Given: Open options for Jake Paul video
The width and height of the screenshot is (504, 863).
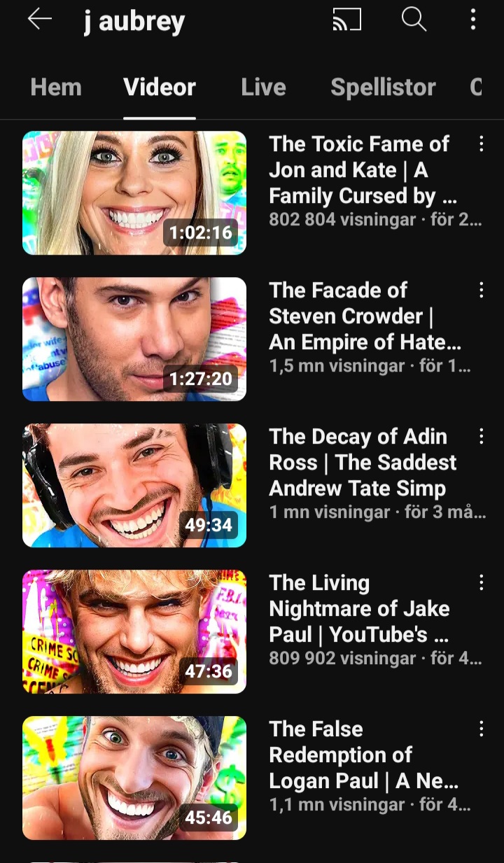Looking at the screenshot, I should (481, 583).
